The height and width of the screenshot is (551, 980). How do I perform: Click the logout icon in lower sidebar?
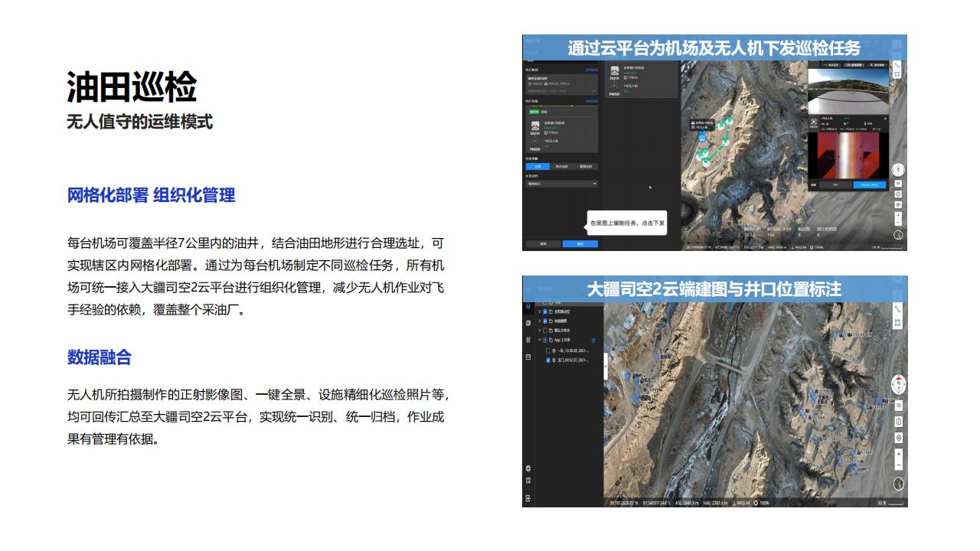[x=528, y=498]
